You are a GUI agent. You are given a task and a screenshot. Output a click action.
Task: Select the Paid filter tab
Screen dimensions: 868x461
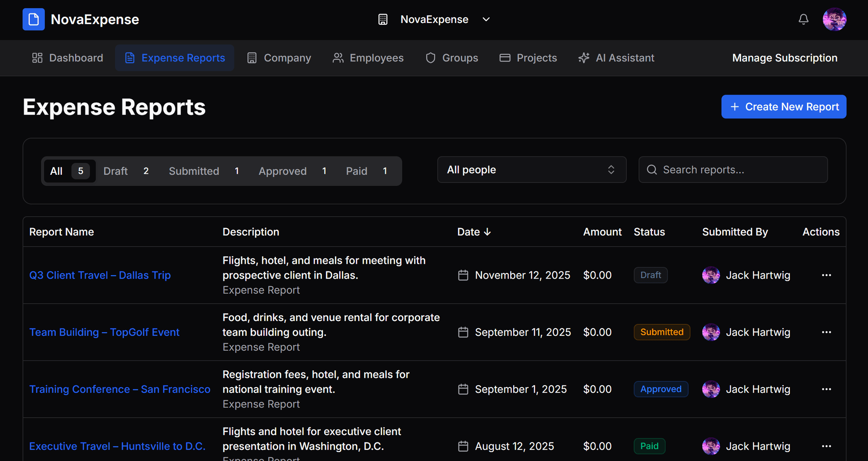(356, 171)
